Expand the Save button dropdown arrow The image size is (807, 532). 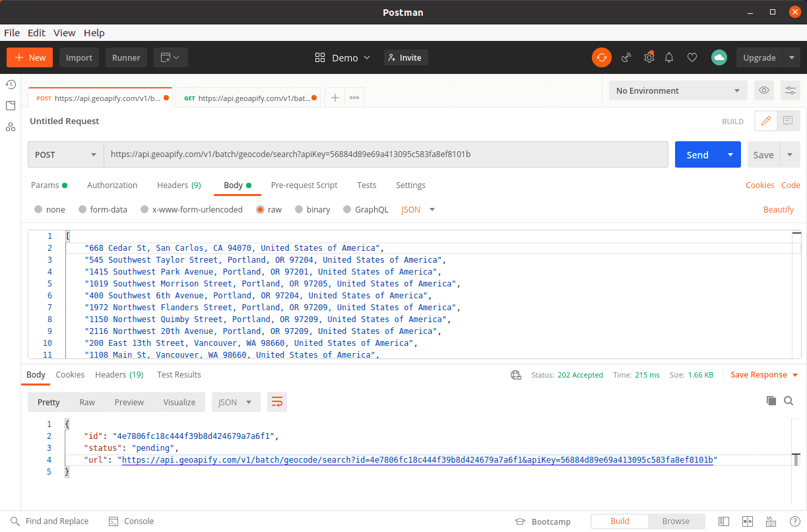(x=791, y=154)
